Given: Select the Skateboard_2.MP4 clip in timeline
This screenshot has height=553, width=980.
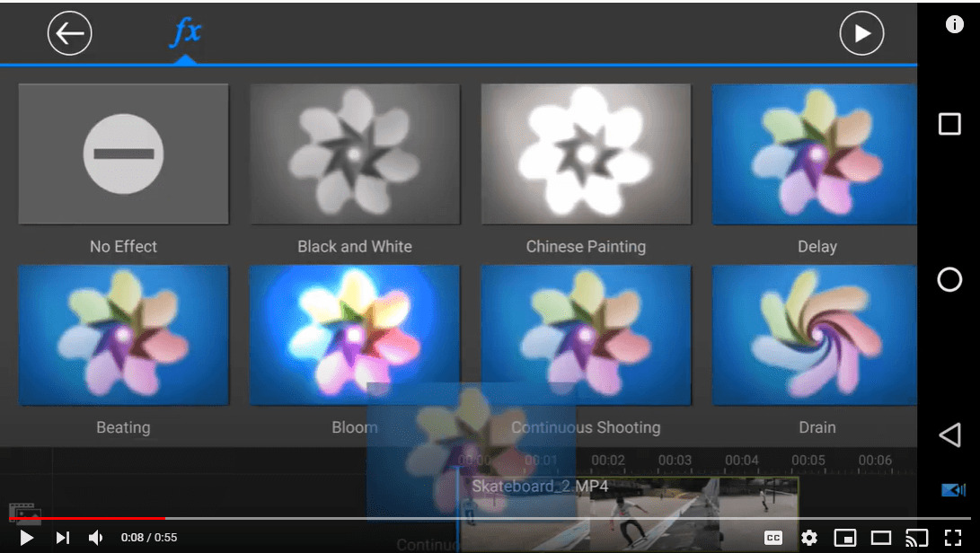Looking at the screenshot, I should point(628,513).
